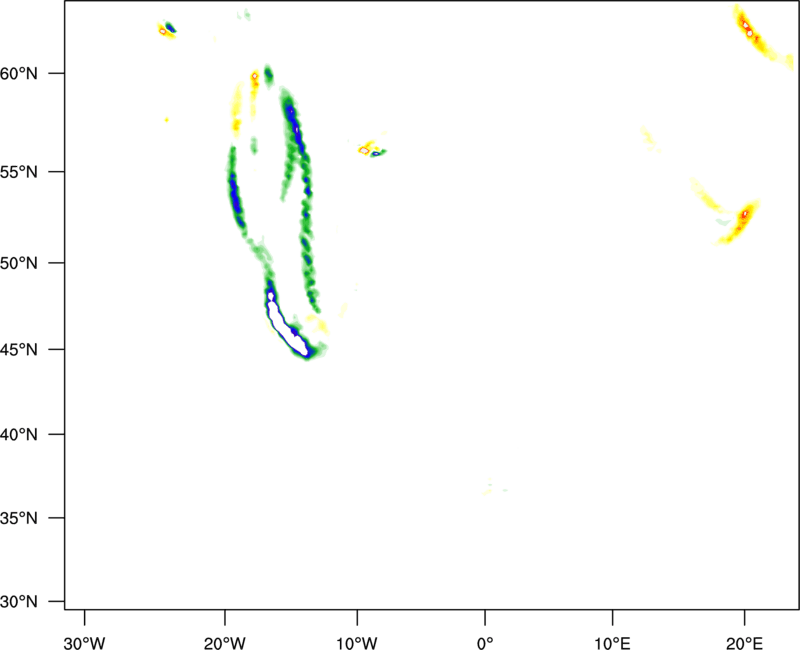Click the 45°N latitude label
800x650 pixels.
click(x=19, y=349)
